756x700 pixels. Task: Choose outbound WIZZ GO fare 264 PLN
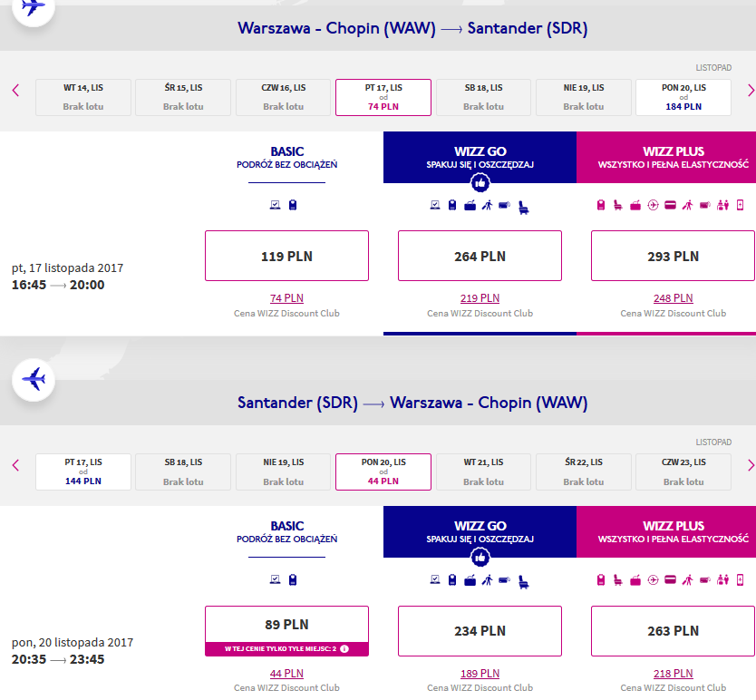(x=480, y=256)
